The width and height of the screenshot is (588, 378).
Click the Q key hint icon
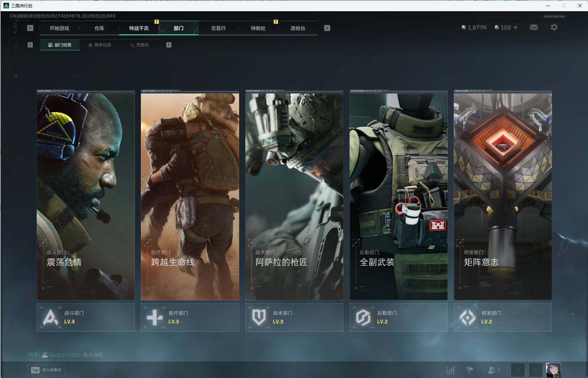30,28
